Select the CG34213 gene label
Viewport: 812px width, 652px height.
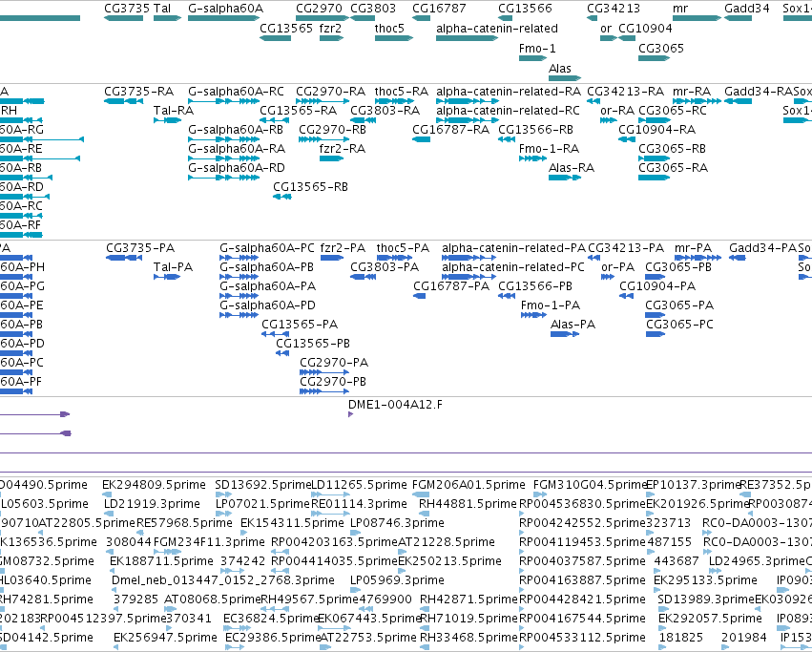[x=614, y=9]
